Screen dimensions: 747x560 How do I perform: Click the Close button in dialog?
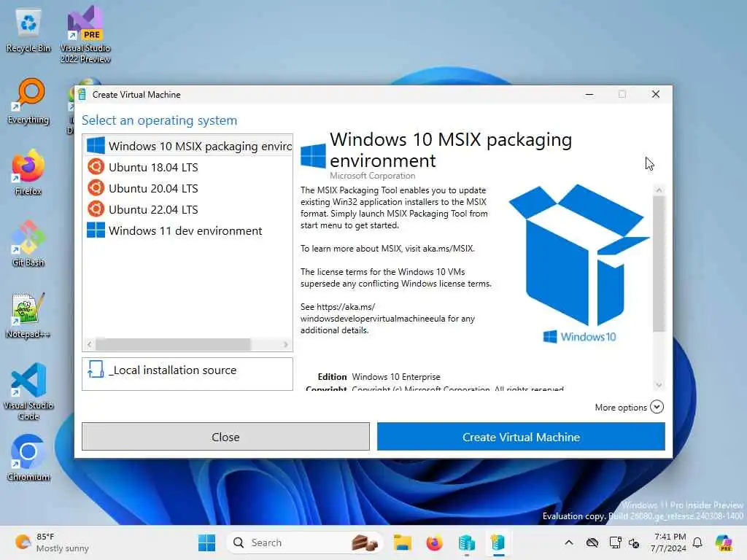click(x=225, y=437)
